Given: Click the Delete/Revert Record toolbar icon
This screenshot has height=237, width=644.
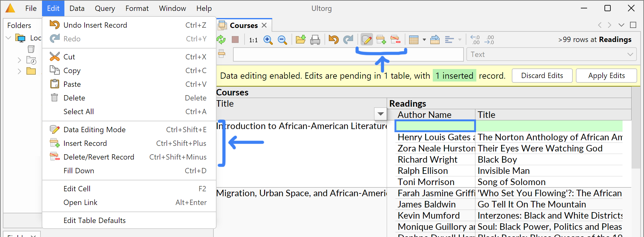Looking at the screenshot, I should pos(395,39).
